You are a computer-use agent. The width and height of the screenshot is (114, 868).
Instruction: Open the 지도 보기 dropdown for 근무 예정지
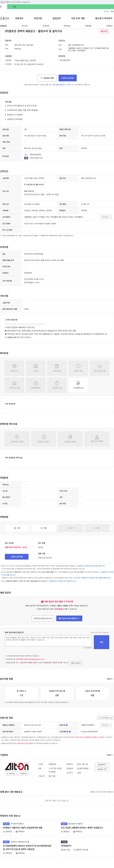(106, 217)
